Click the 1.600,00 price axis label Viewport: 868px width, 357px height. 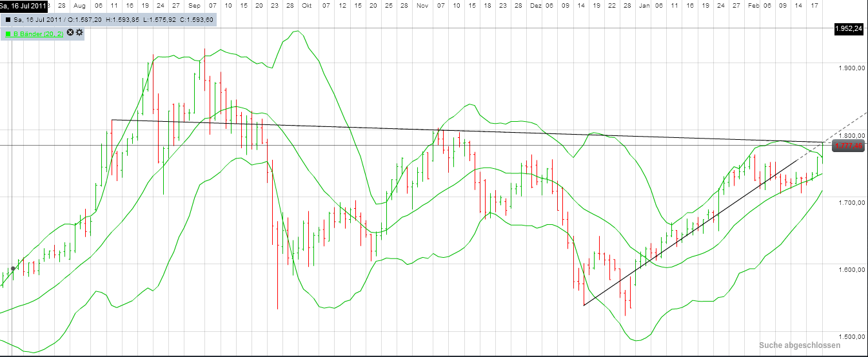coord(851,270)
